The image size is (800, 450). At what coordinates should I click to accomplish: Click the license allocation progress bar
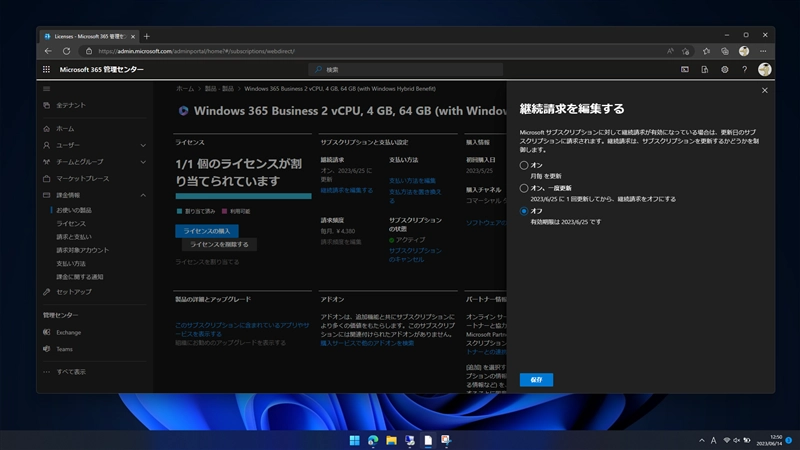[x=243, y=196]
